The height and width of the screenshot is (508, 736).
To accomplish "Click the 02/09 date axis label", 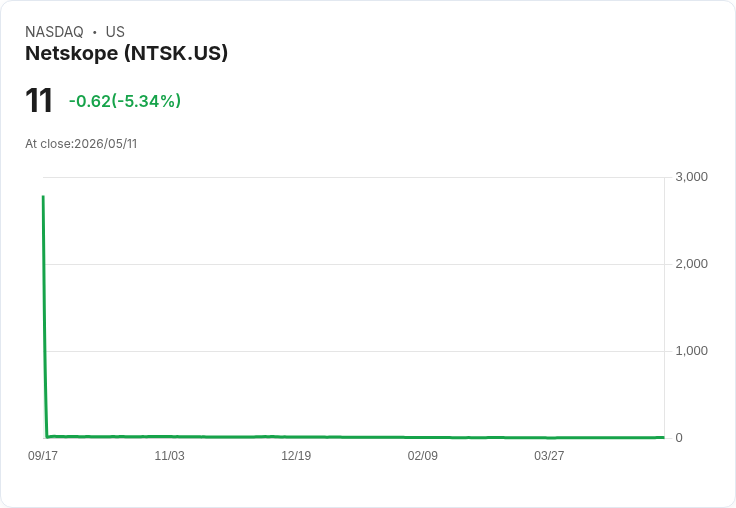I will click(x=422, y=455).
